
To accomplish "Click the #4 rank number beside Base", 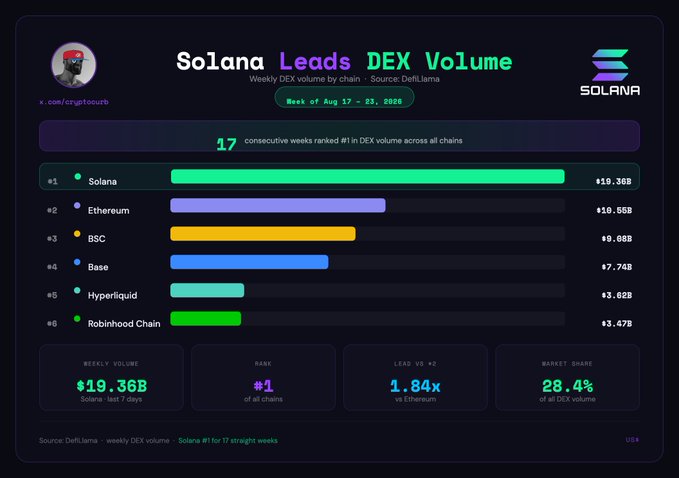I will (x=52, y=267).
